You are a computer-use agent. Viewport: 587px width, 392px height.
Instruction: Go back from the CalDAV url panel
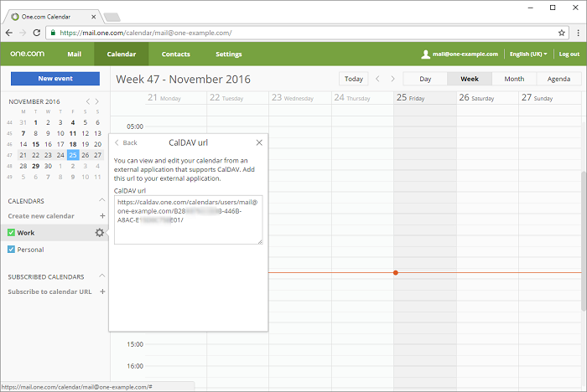pyautogui.click(x=126, y=142)
